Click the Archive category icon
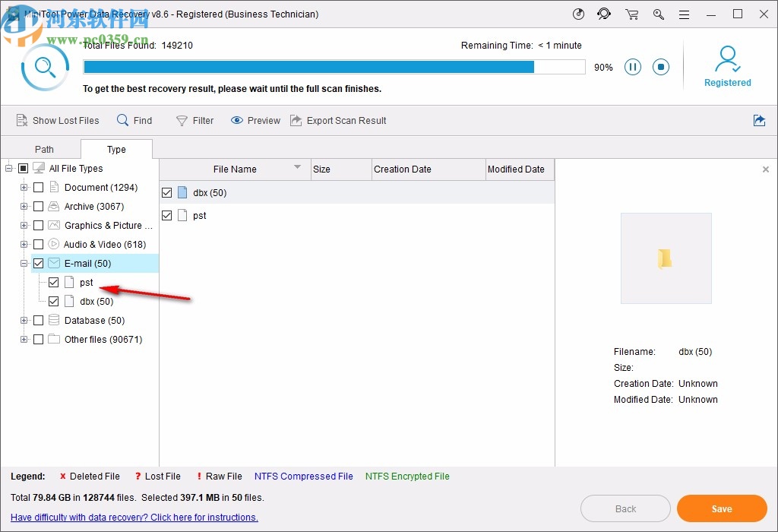This screenshot has height=532, width=778. [x=54, y=206]
